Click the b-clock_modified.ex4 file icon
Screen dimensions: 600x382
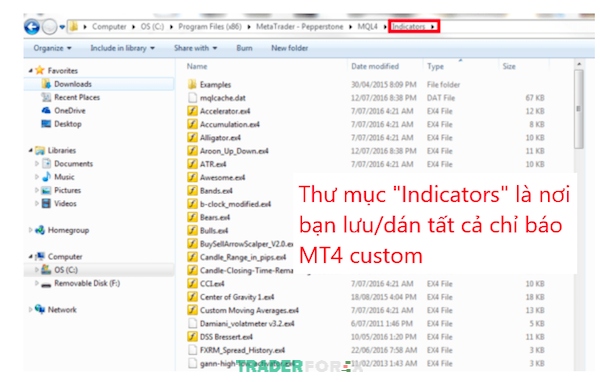192,204
